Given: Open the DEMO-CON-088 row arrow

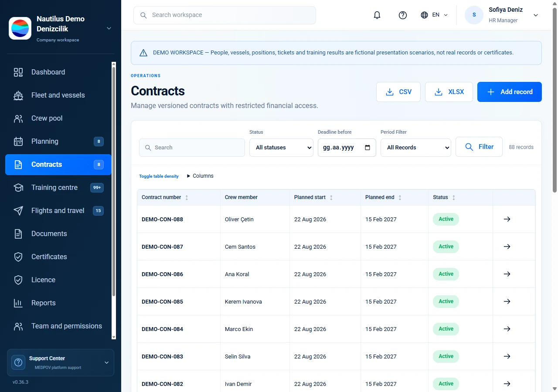Looking at the screenshot, I should coord(507,219).
